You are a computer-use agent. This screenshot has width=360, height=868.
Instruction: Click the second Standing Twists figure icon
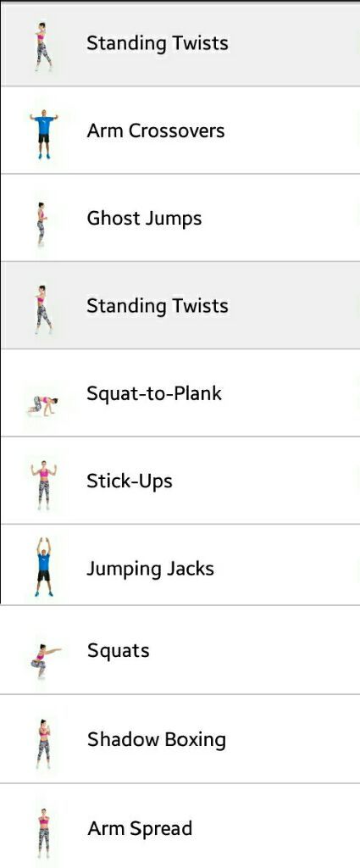pos(43,310)
